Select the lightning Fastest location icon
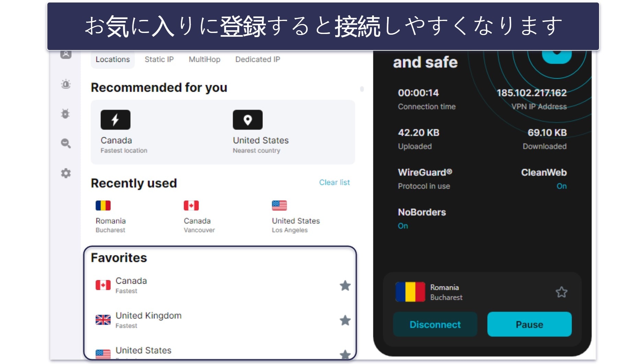 [115, 120]
